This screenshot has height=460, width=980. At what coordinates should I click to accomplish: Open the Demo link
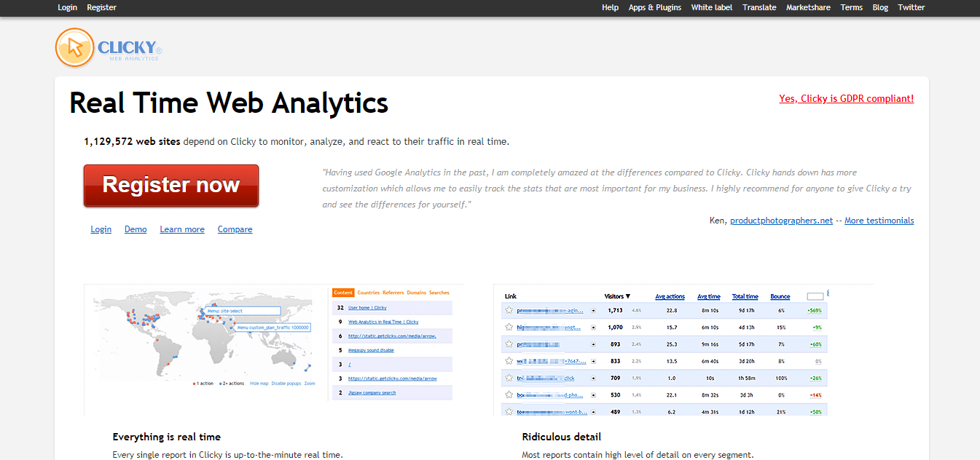pyautogui.click(x=136, y=229)
